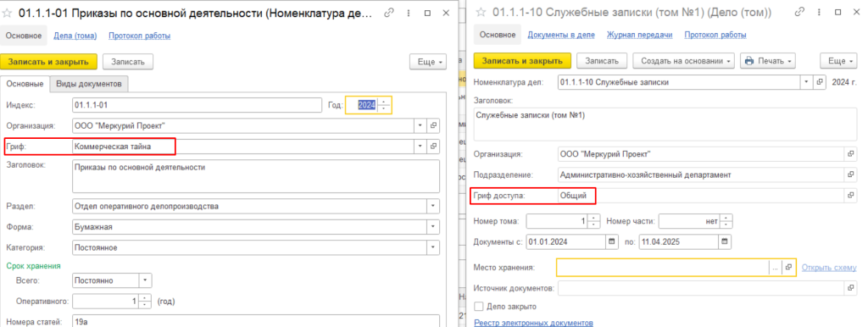
Task: Adjust the Номер тома spinner arrows
Action: pyautogui.click(x=594, y=221)
